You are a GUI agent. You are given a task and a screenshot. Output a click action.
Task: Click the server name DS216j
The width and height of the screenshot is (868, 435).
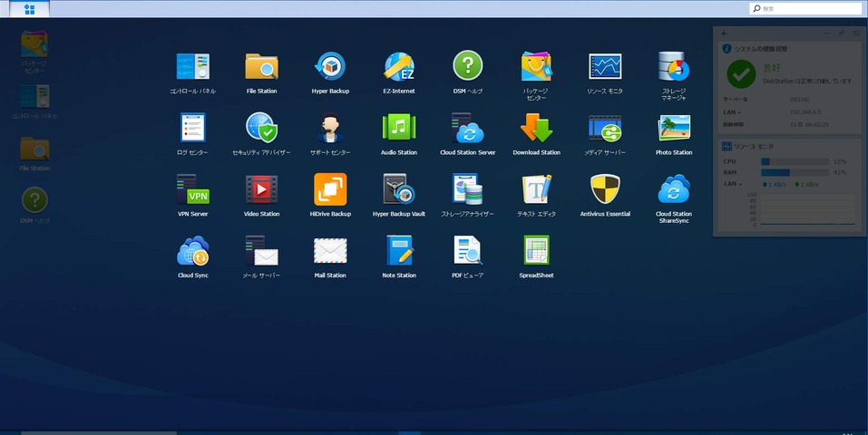(x=799, y=100)
